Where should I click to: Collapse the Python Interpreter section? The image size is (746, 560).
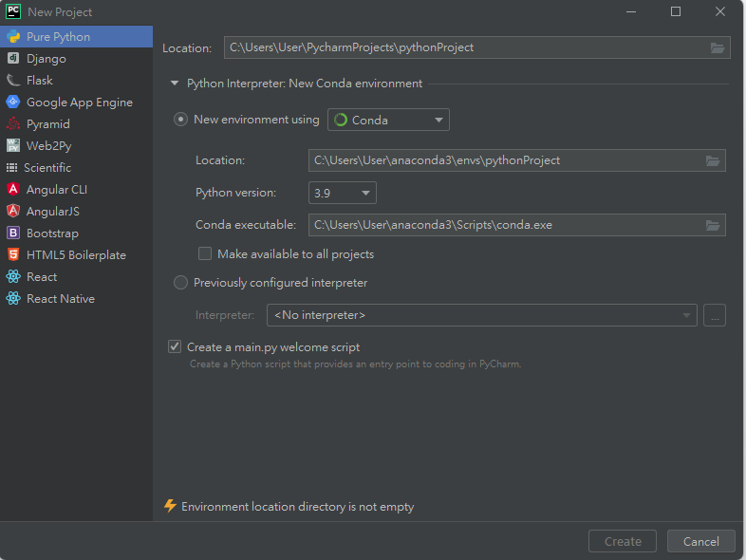coord(175,84)
